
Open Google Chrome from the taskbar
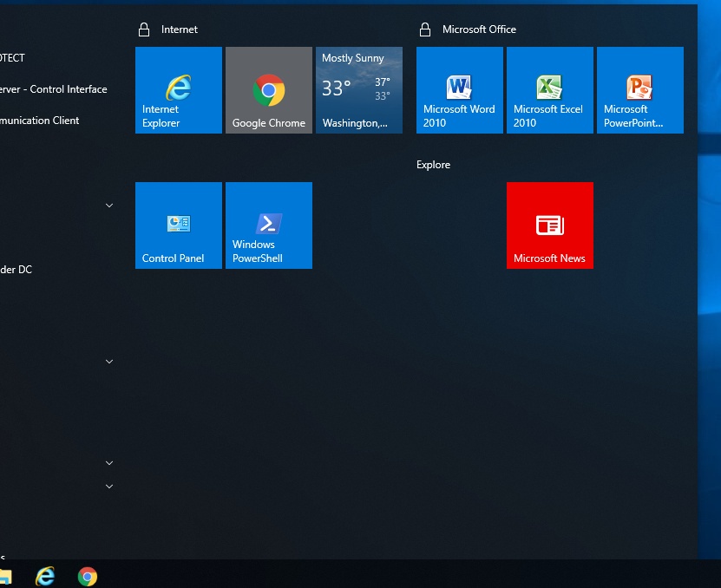88,577
